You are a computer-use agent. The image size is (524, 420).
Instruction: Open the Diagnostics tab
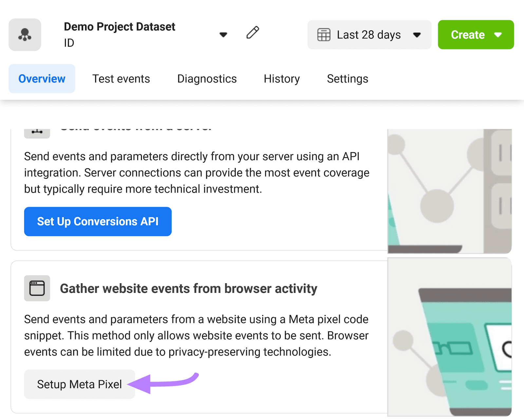pos(207,79)
